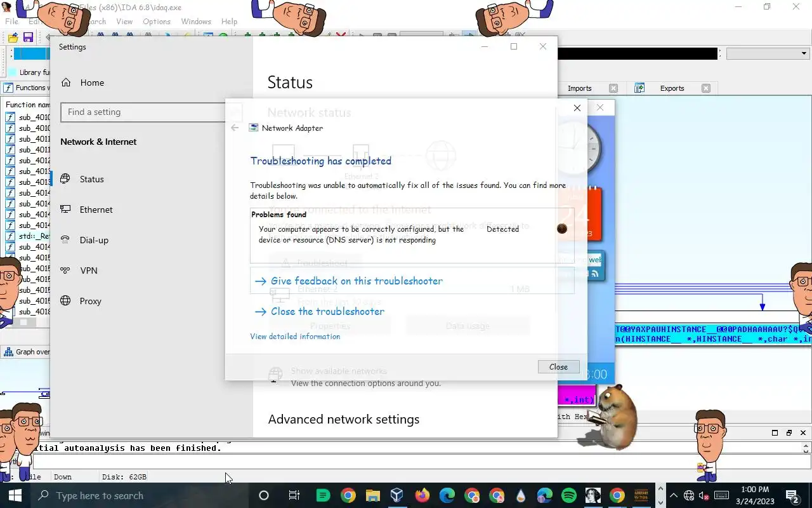Click the Detected status text

(x=502, y=229)
